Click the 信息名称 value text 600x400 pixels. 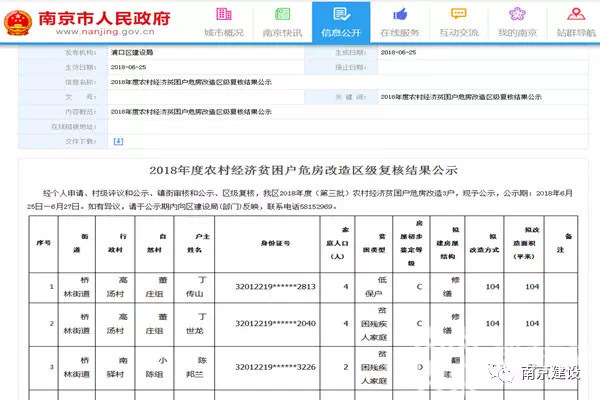[x=191, y=82]
